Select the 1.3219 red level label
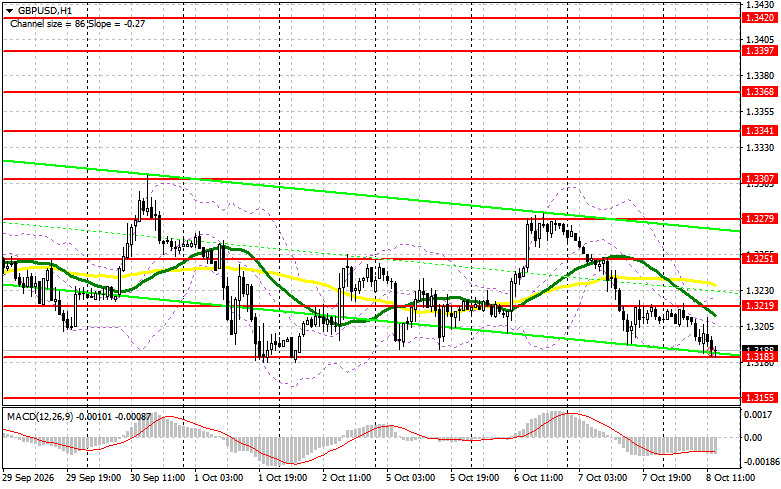Screen dimensions: 781x489 tap(759, 305)
